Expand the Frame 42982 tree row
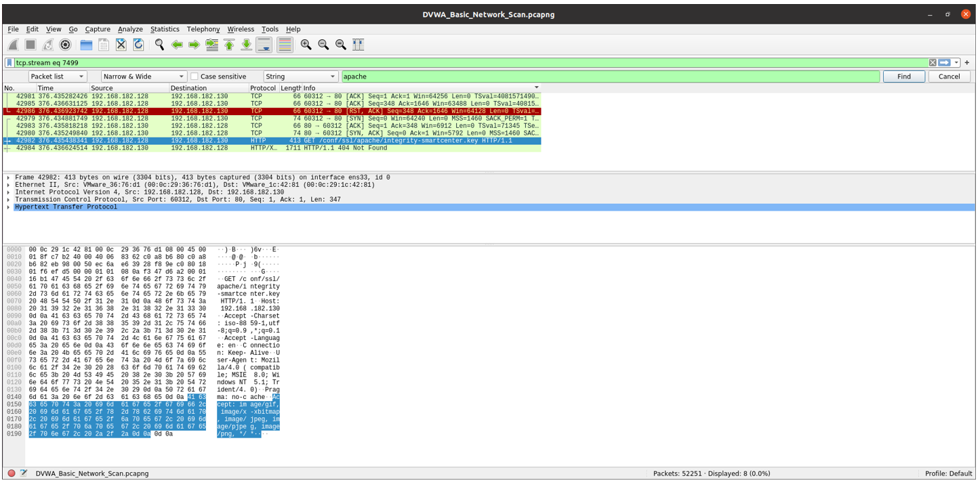This screenshot has width=980, height=487. [8, 177]
